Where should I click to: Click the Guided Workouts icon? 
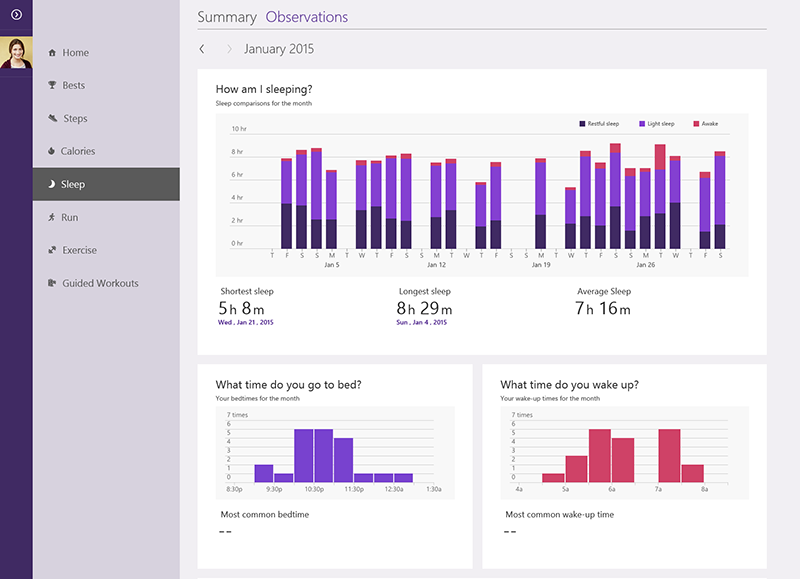[x=52, y=284]
